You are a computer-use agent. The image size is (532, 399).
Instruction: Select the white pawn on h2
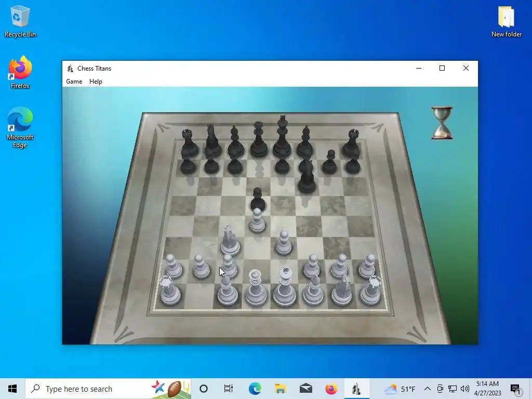pos(367,267)
